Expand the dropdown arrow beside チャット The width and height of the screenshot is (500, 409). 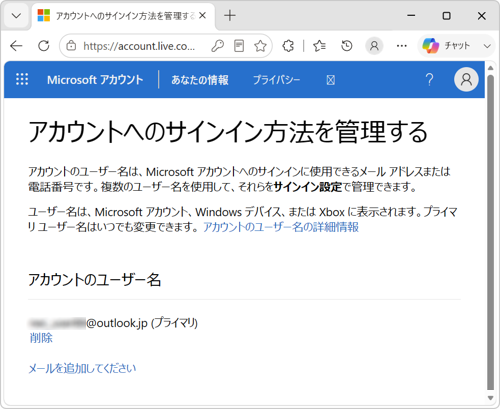point(487,46)
